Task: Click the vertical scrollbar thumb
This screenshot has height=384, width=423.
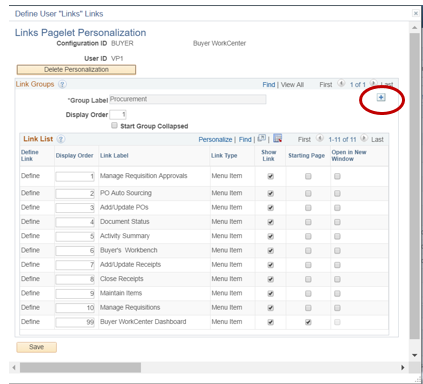Action: [x=415, y=186]
